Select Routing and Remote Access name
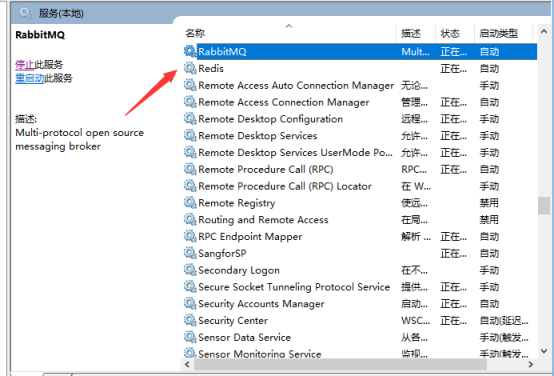Image resolution: width=554 pixels, height=376 pixels. (x=263, y=219)
